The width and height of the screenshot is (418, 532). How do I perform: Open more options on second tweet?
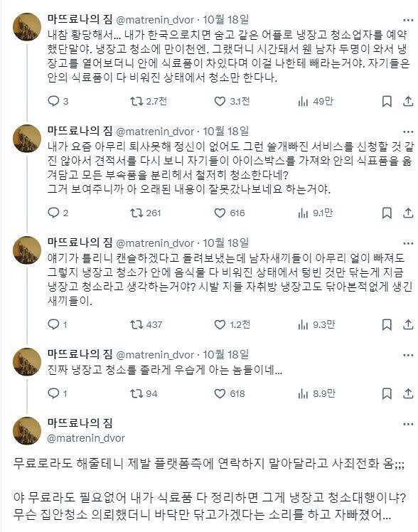pyautogui.click(x=408, y=132)
